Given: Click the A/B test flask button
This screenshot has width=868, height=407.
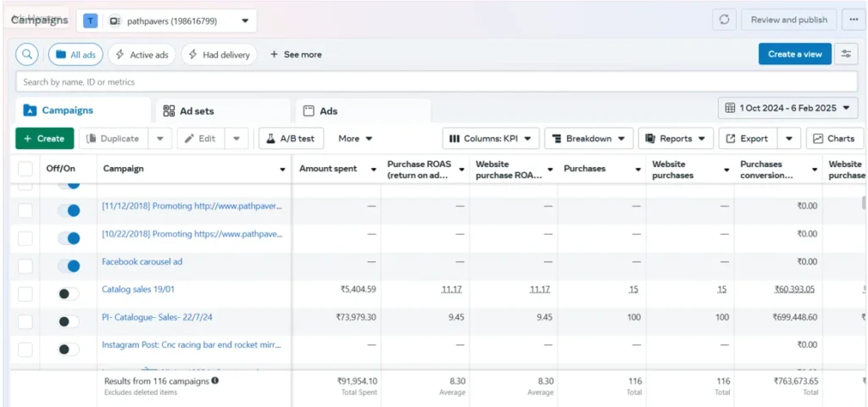Looking at the screenshot, I should click(292, 138).
